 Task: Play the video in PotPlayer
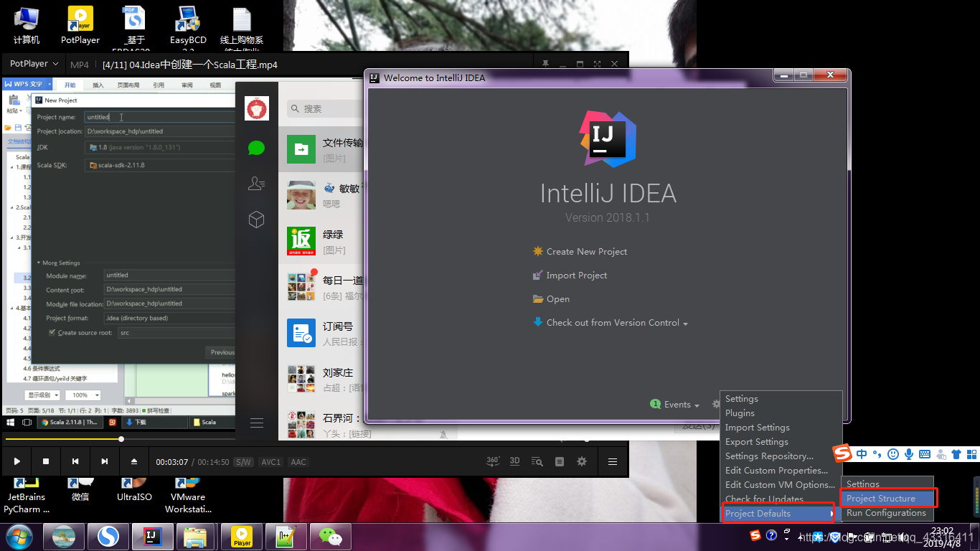point(17,461)
